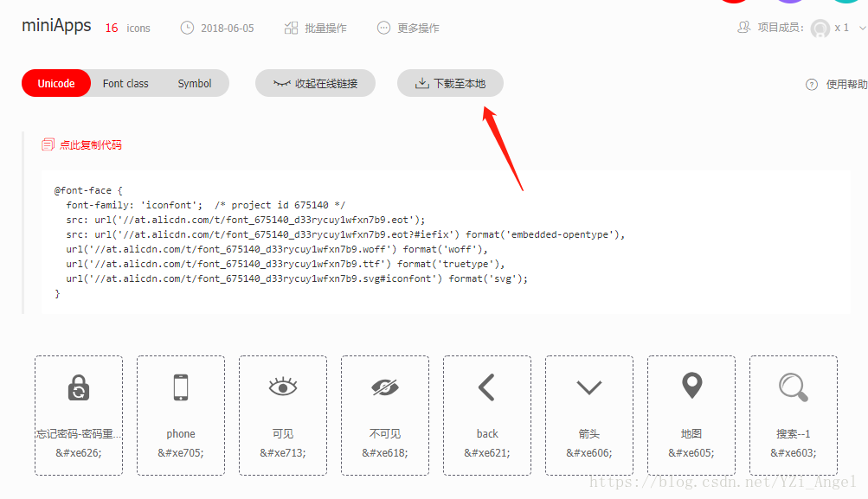Click the 搜索--1 magnifier icon
868x499 pixels.
coord(794,387)
